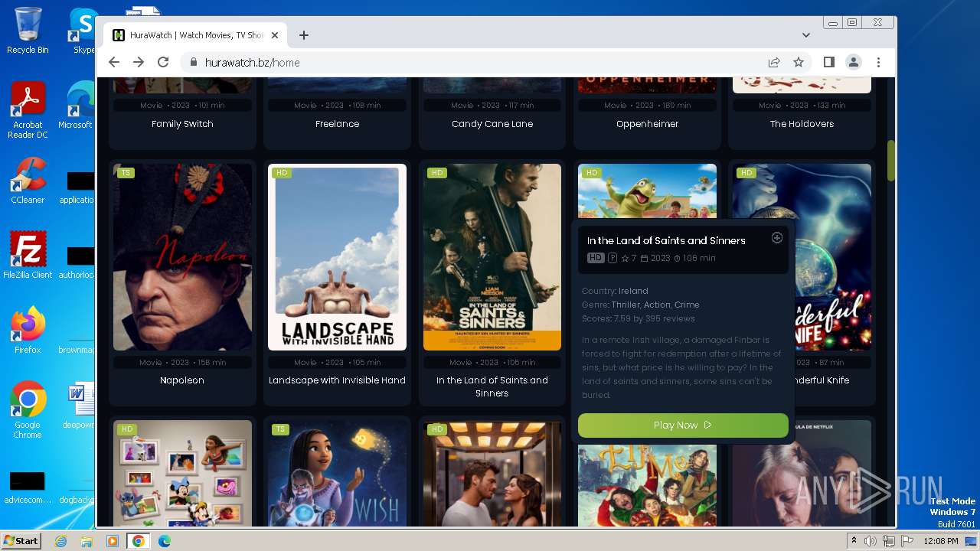Select the FileZilla Client desktop icon
980x551 pixels.
[28, 256]
